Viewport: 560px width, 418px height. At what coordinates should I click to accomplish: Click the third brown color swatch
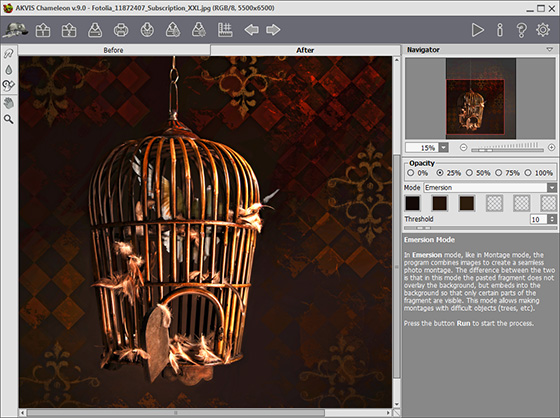click(x=467, y=203)
